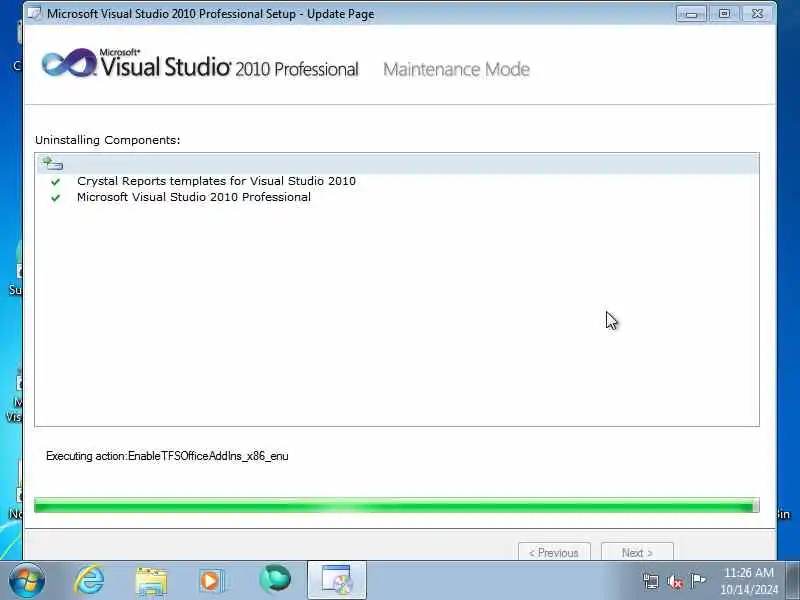The image size is (800, 600).
Task: Click the Maintenance Mode heading
Action: point(457,69)
